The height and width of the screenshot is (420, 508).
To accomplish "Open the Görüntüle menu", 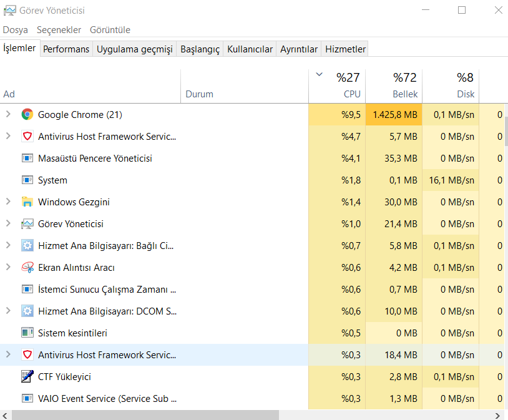I will (110, 30).
